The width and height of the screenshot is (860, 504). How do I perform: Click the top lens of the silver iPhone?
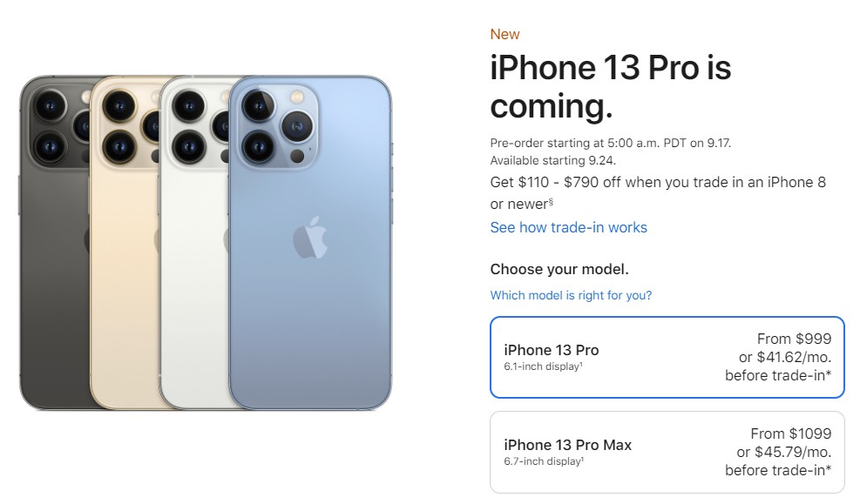tap(189, 105)
